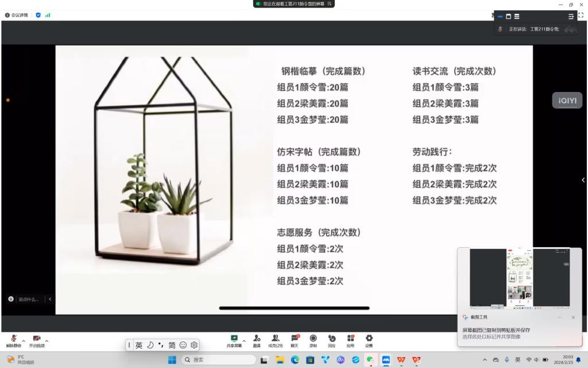Screen dimensions: 588x368
Task: Check the green network signal icon
Action: (x=48, y=15)
